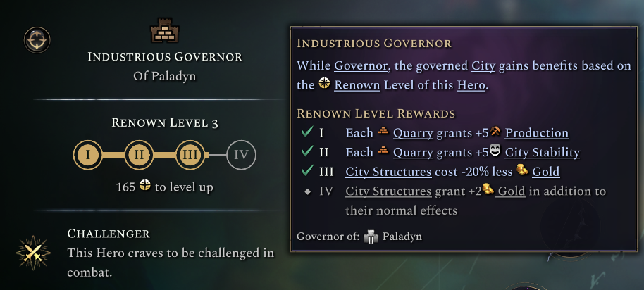Screen dimensions: 644x290
Task: Open the City Stability link
Action: [542, 152]
